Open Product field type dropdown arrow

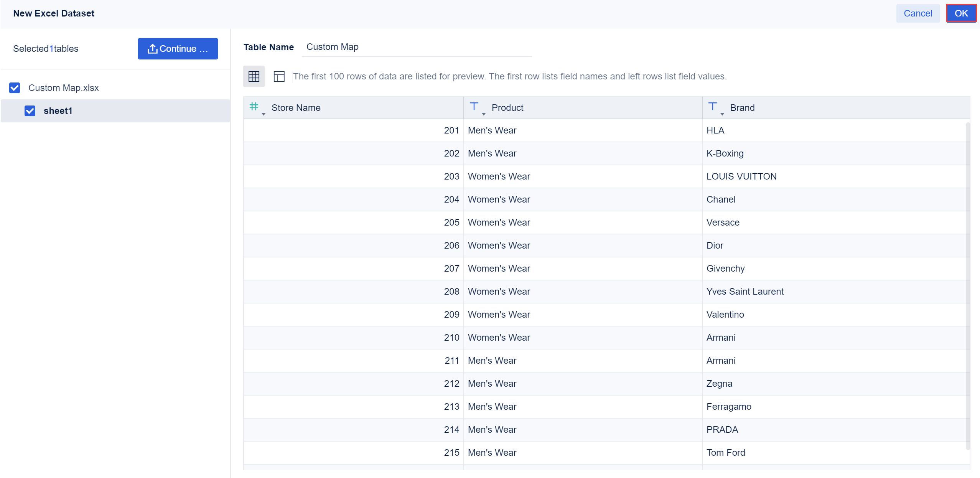pos(484,114)
